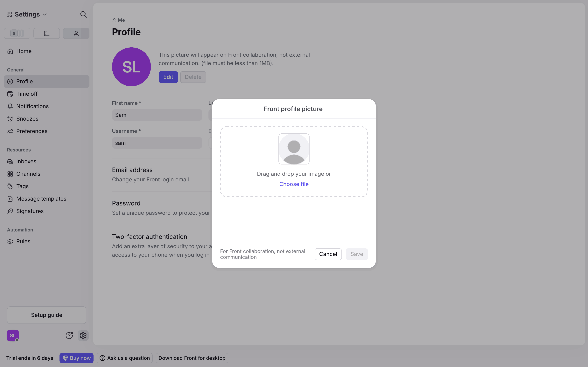Open Home in the sidebar
This screenshot has height=367, width=588.
[24, 51]
